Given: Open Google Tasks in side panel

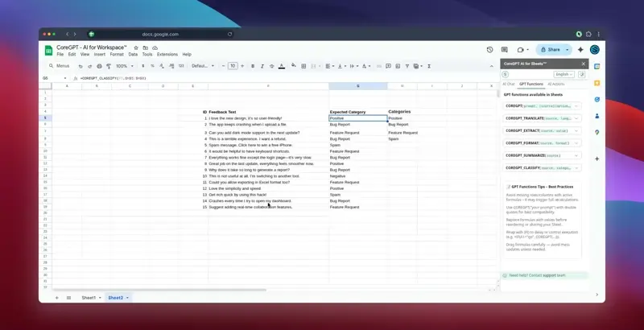Looking at the screenshot, I should tap(597, 99).
